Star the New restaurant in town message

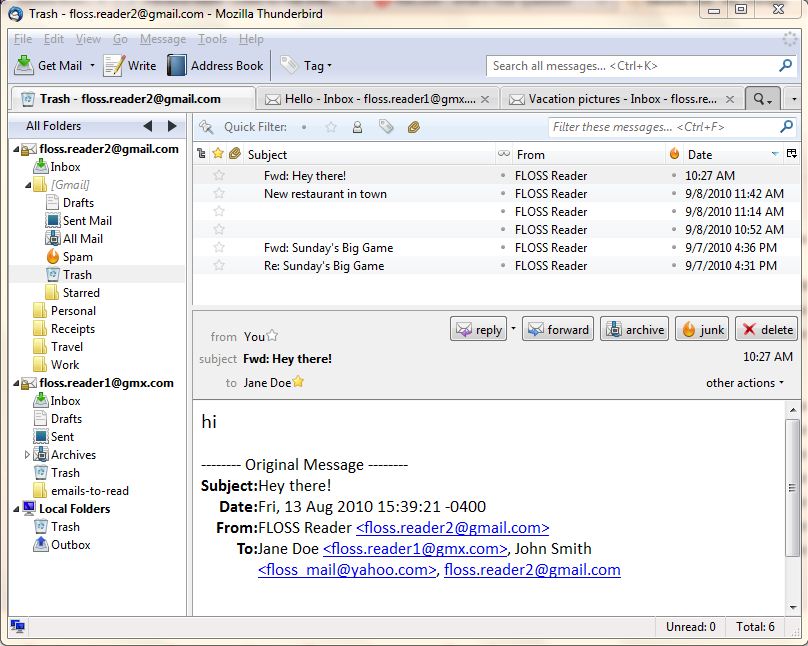(x=219, y=194)
